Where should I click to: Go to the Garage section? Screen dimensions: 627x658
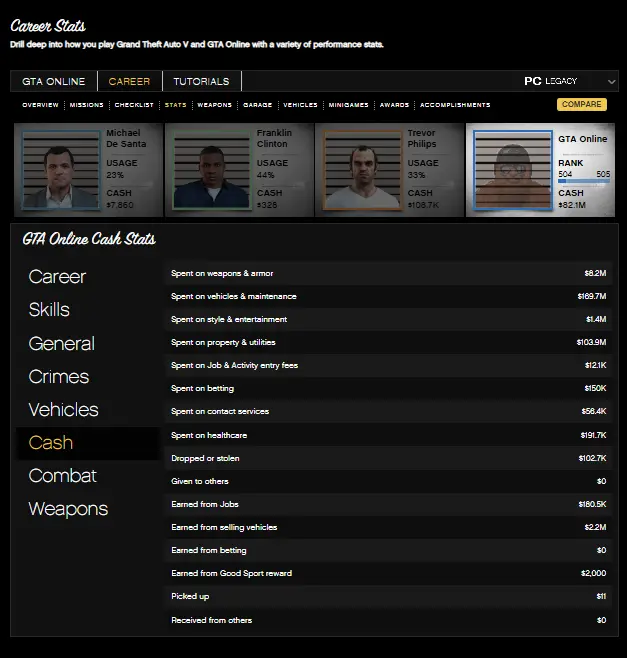258,104
